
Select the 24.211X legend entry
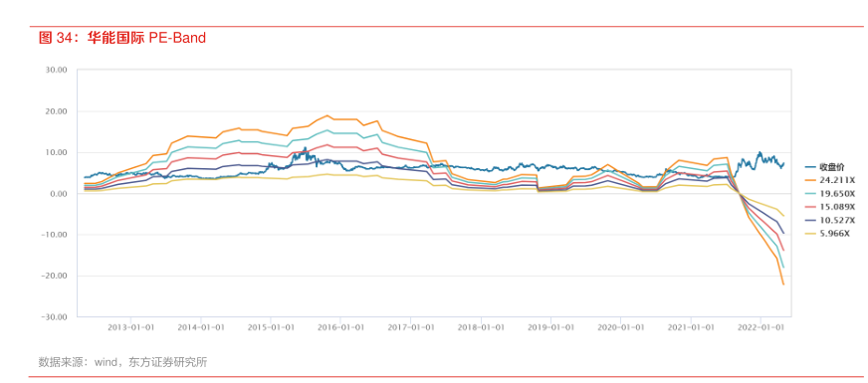click(829, 180)
